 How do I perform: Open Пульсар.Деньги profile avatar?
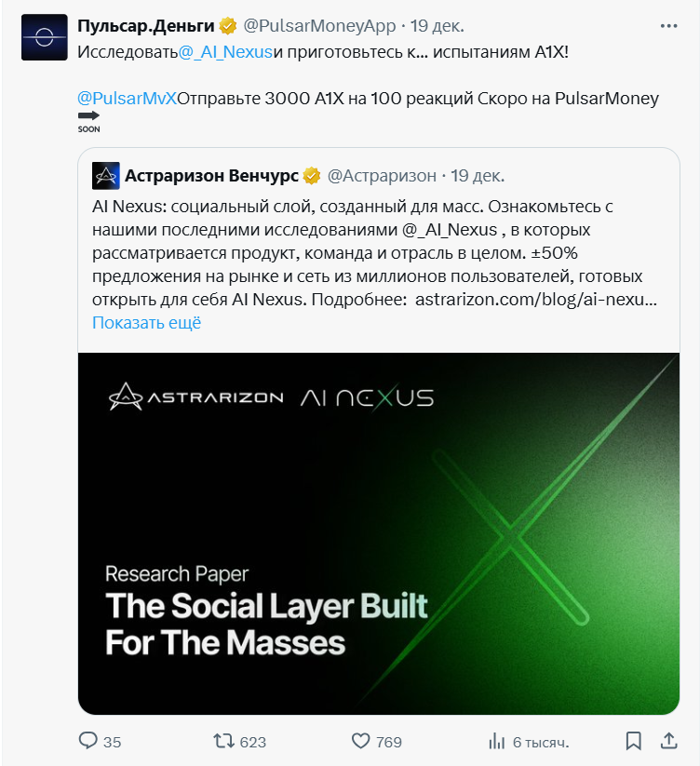(x=45, y=37)
